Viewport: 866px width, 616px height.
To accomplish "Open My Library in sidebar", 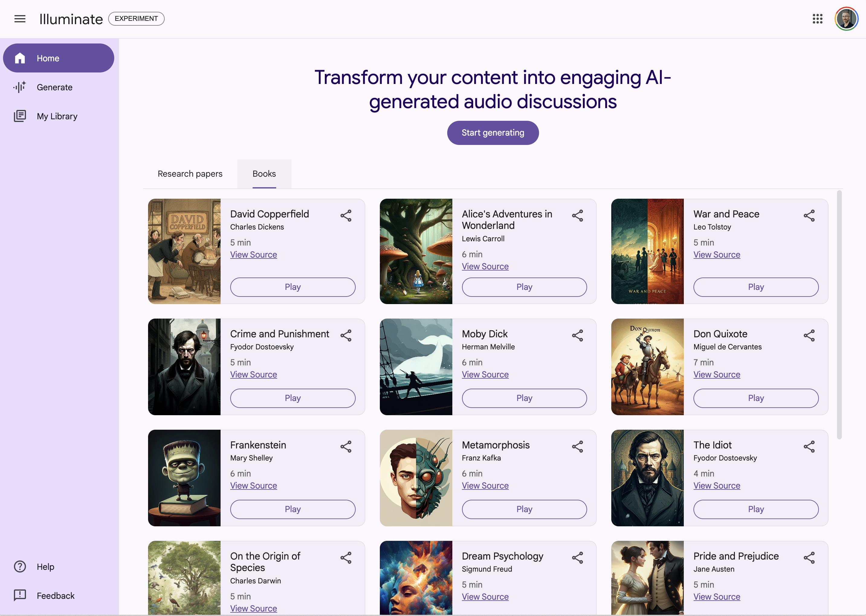I will [57, 116].
